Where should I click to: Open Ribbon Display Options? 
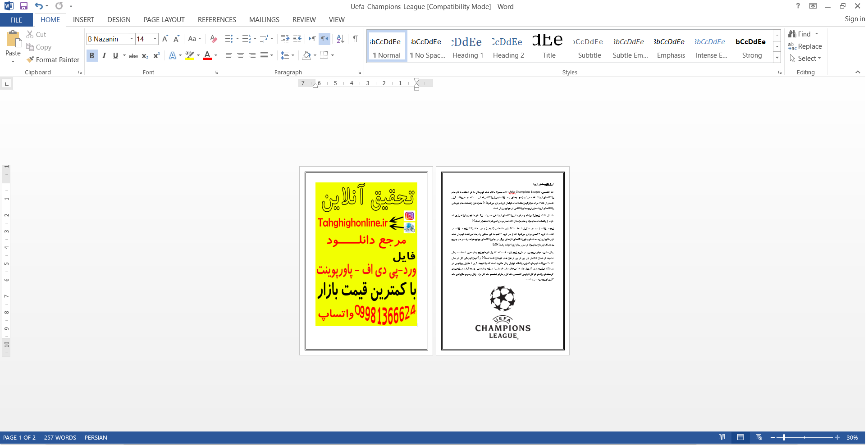813,6
